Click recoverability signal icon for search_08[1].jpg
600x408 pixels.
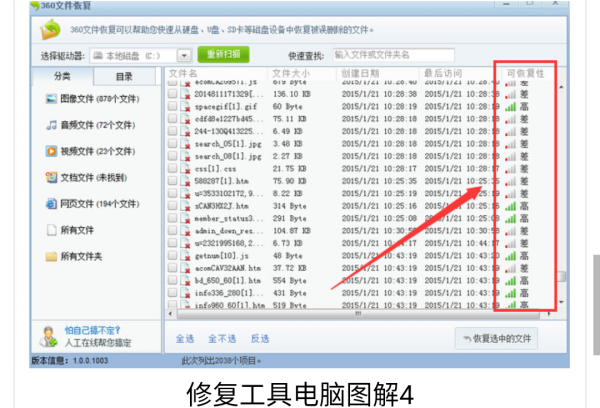click(x=510, y=157)
